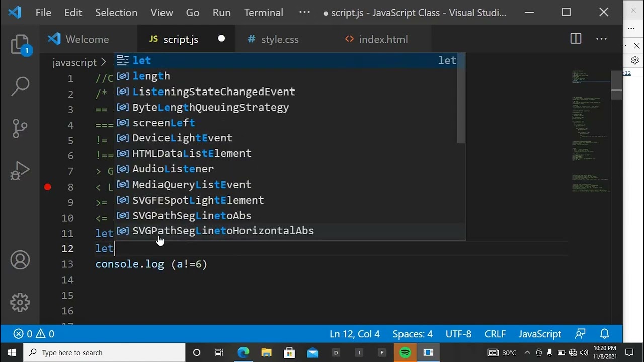Image resolution: width=644 pixels, height=362 pixels.
Task: Open the Accounts menu icon
Action: point(20,260)
